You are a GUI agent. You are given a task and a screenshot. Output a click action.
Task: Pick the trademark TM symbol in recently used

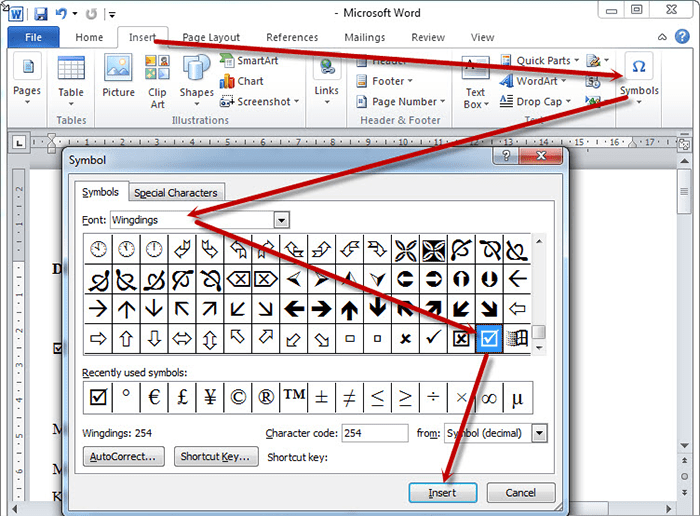click(294, 397)
